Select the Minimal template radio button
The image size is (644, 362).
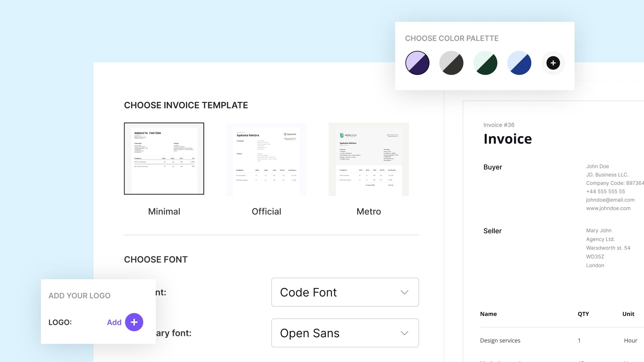coord(164,158)
